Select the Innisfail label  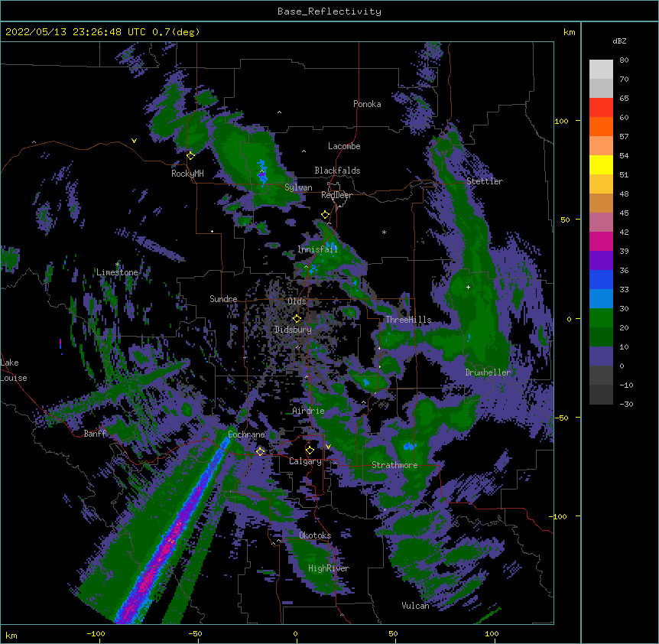(x=317, y=249)
